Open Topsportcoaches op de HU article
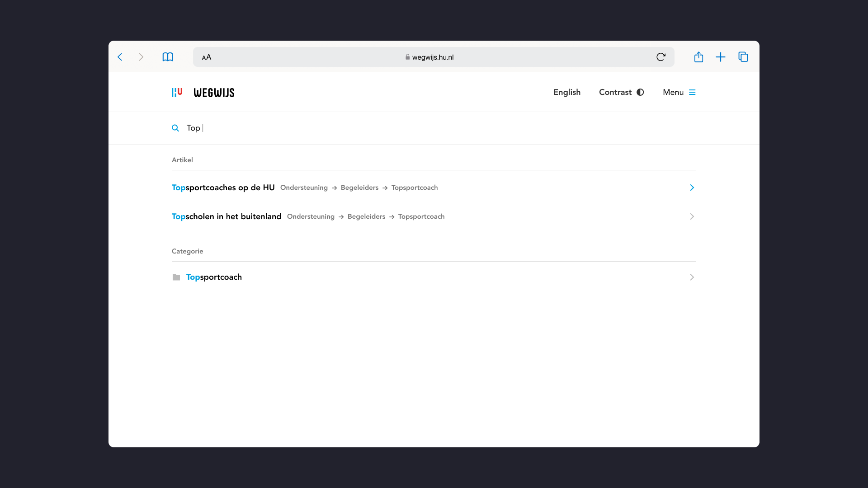 pyautogui.click(x=223, y=188)
